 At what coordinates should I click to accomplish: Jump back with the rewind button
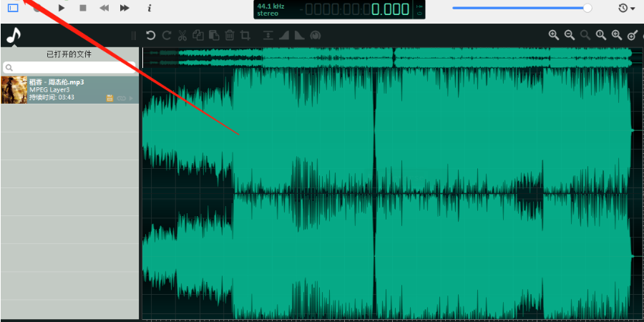(x=104, y=8)
